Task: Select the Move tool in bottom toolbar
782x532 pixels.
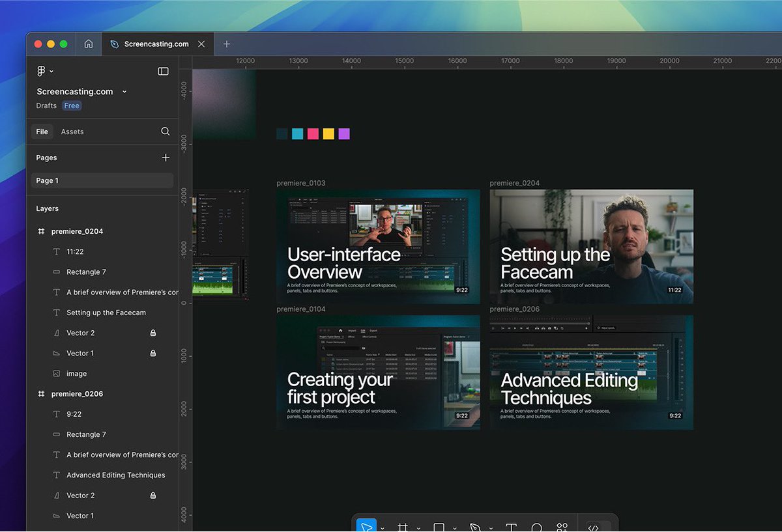Action: tap(366, 526)
